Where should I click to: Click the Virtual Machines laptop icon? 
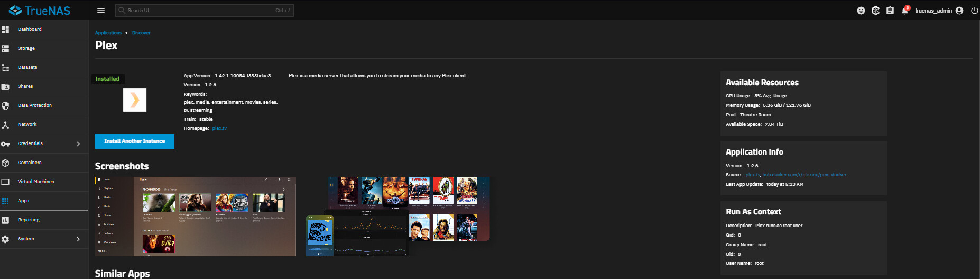5,182
